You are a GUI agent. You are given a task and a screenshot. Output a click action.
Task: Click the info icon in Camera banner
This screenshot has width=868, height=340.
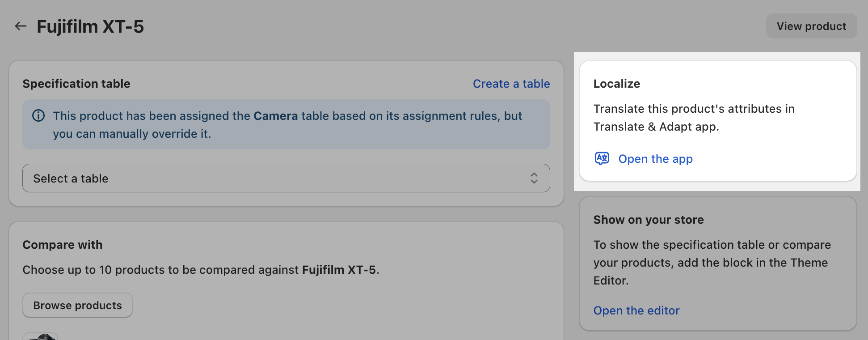(x=38, y=116)
